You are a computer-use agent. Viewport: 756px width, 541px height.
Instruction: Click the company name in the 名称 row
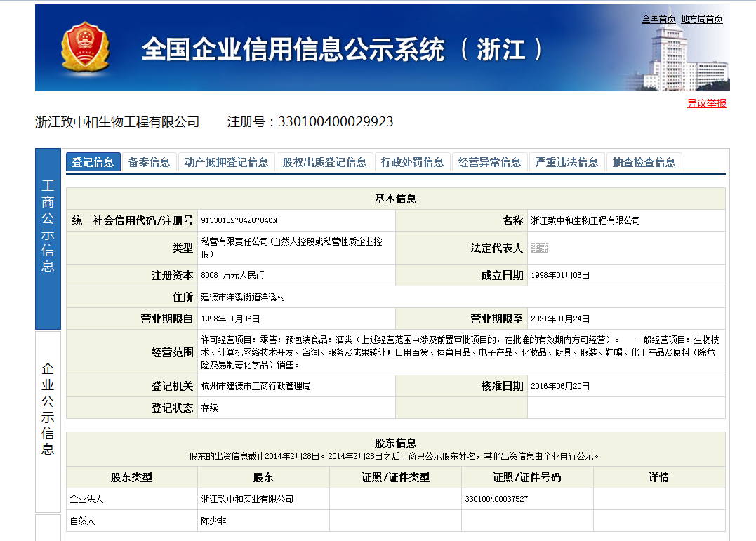pyautogui.click(x=585, y=220)
